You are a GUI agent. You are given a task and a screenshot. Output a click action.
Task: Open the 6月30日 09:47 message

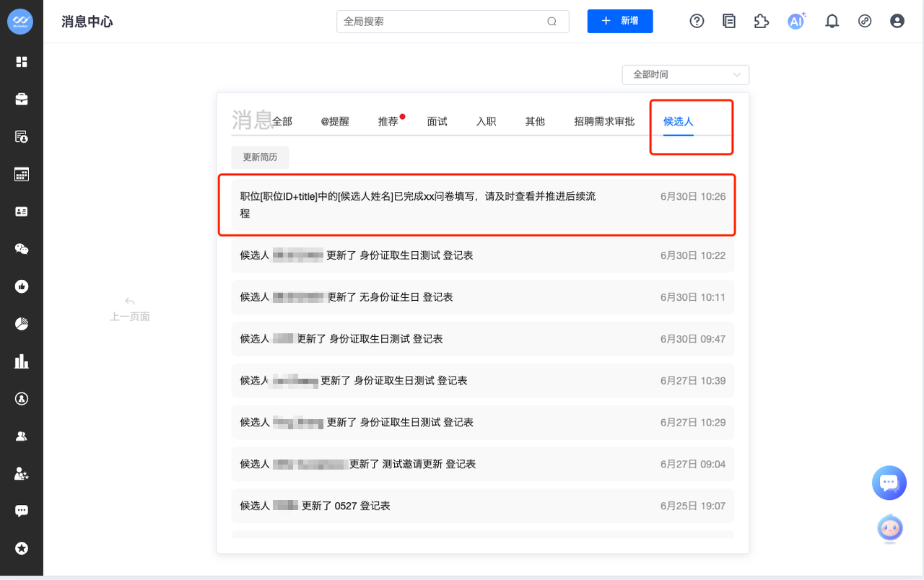(483, 339)
